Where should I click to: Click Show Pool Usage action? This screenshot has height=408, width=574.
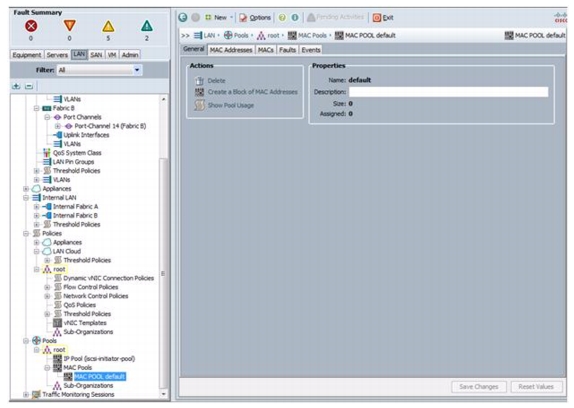point(224,105)
